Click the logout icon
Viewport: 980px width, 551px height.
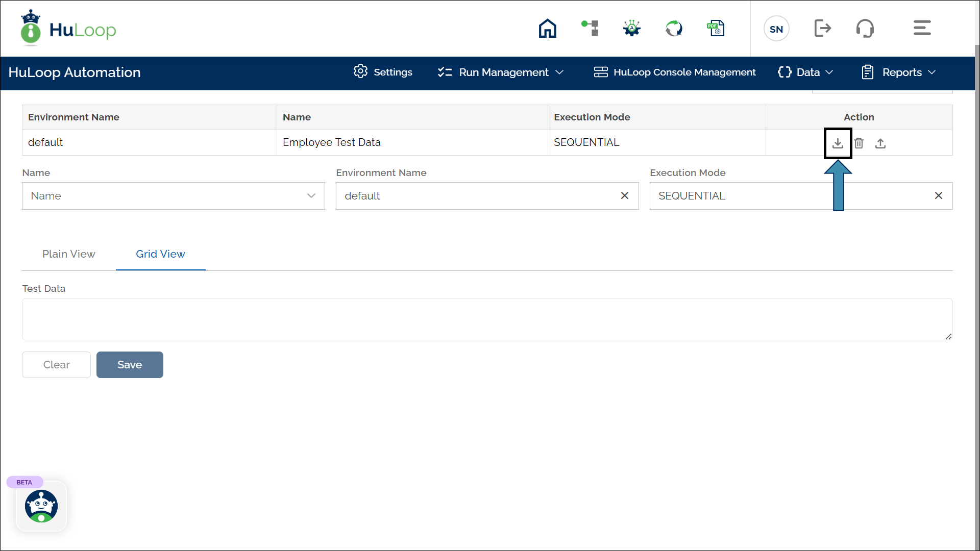(822, 29)
